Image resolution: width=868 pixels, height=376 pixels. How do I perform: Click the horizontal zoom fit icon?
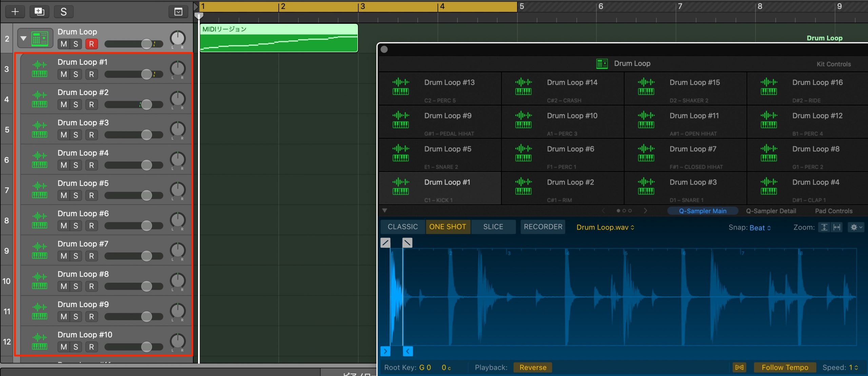click(837, 227)
